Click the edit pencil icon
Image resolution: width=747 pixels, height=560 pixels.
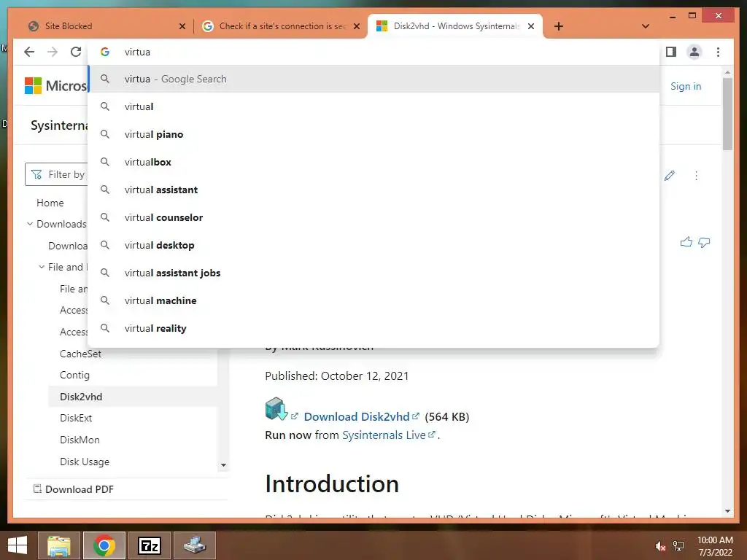[670, 176]
